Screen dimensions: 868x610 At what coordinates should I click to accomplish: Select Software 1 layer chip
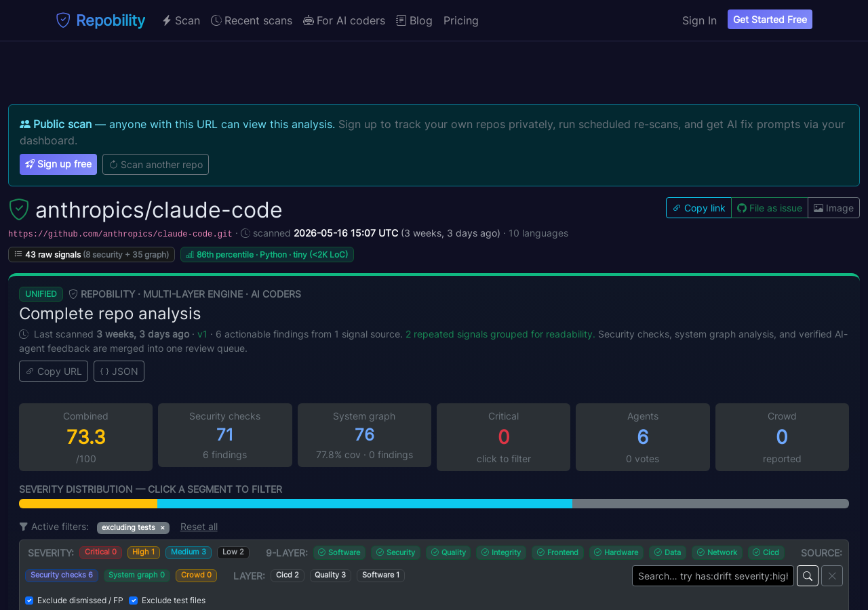[x=380, y=575]
